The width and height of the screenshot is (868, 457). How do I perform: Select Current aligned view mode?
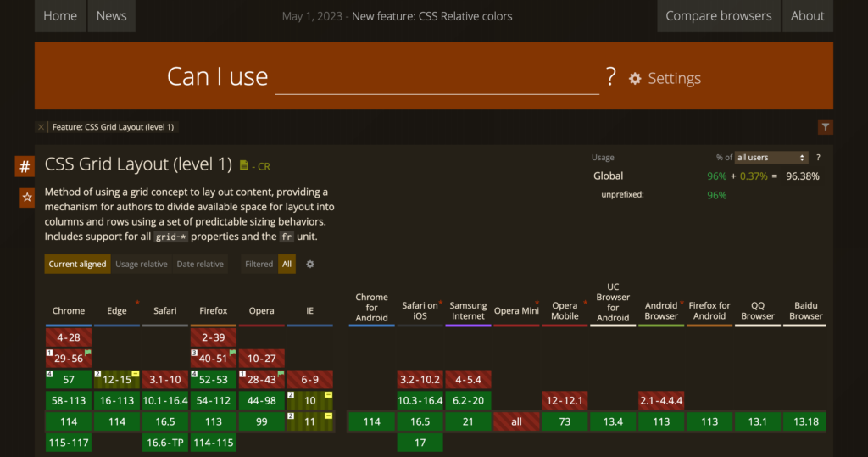[x=77, y=265]
